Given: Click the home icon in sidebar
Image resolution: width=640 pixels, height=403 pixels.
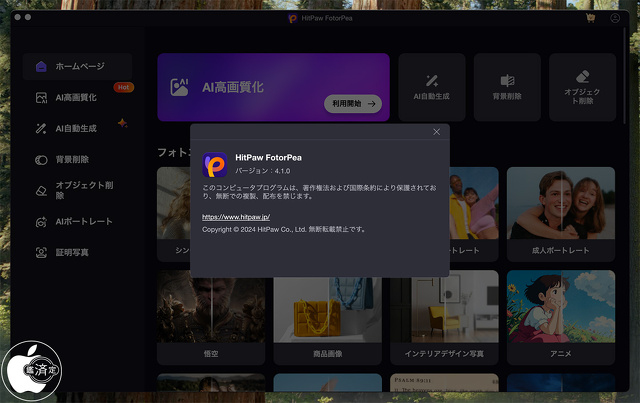Looking at the screenshot, I should (41, 66).
